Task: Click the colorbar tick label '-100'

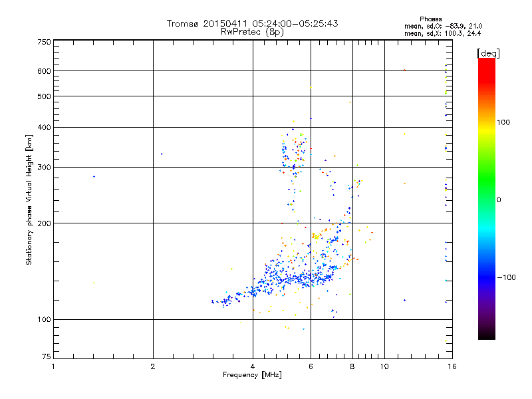Action: 507,277
